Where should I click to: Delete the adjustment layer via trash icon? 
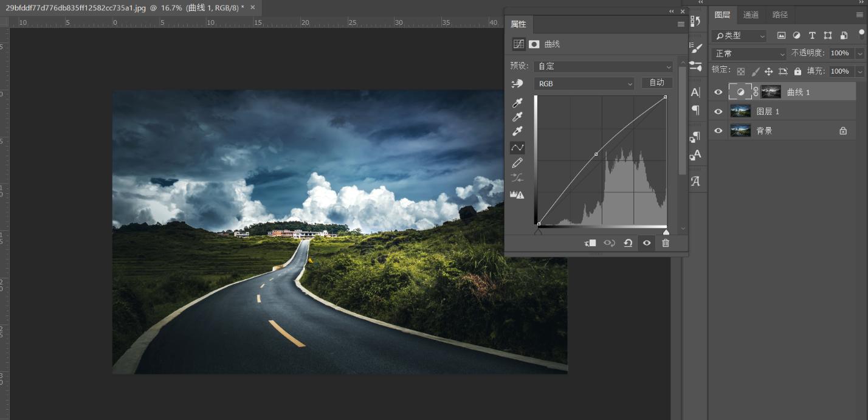click(665, 243)
